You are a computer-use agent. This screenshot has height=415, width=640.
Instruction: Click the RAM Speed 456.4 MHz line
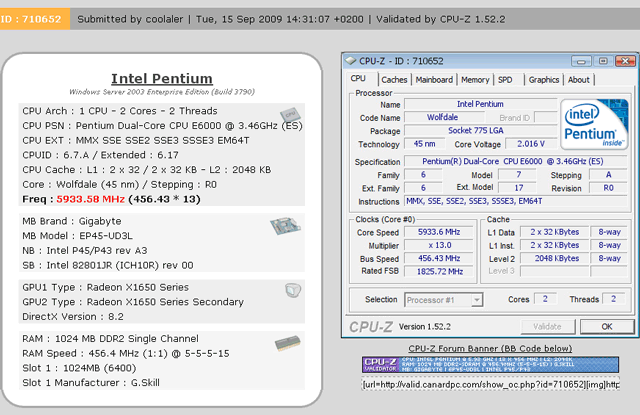(126, 353)
